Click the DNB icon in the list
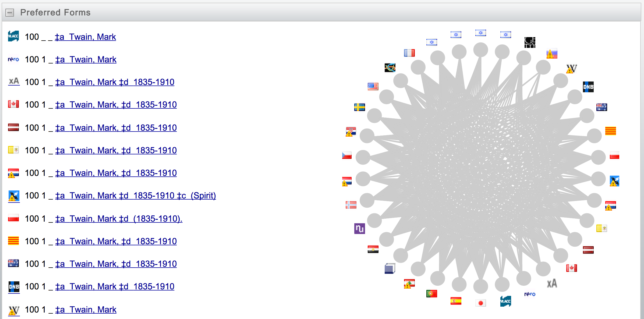 tap(14, 287)
